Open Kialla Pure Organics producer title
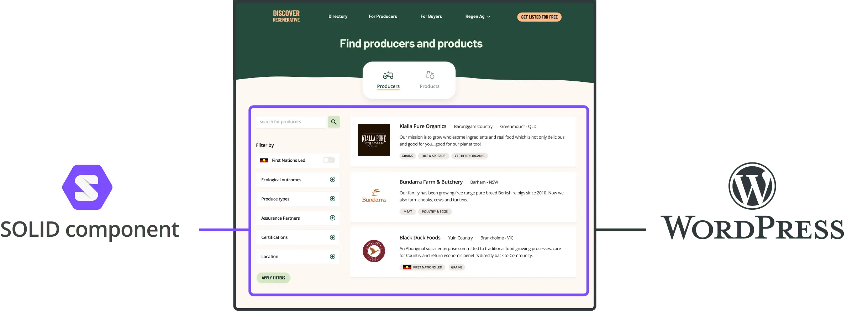The width and height of the screenshot is (868, 311). pos(423,126)
